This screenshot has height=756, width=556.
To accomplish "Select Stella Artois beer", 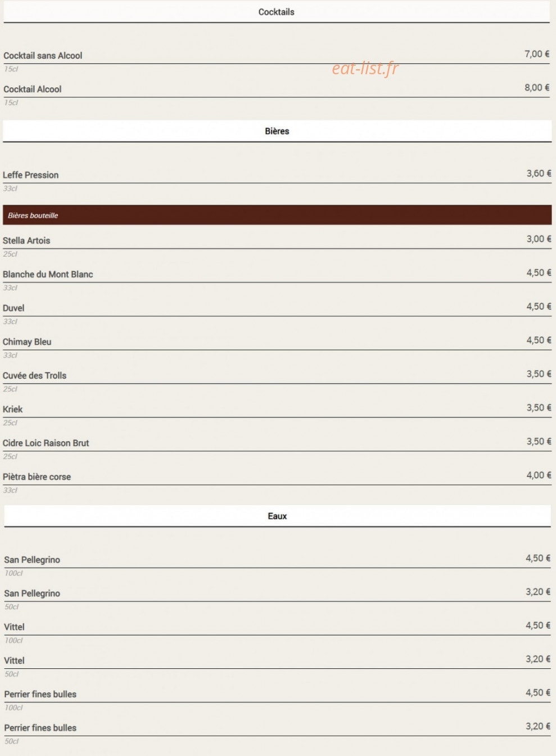I will coord(26,240).
